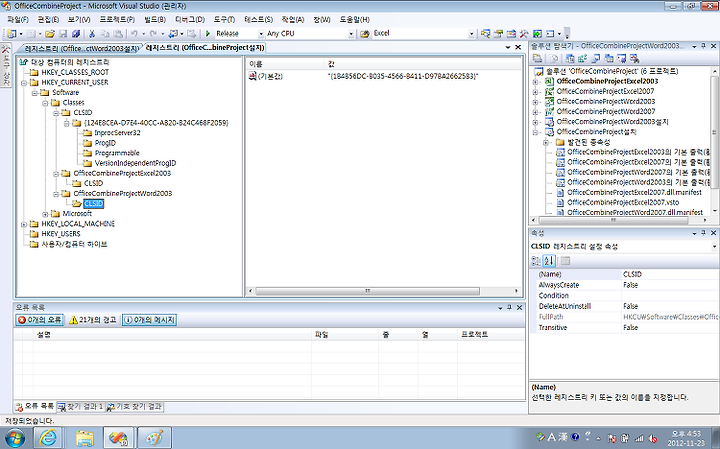The image size is (720, 449).
Task: Expand the HKEY_LOCAL_MACHINE node
Action: coord(24,224)
